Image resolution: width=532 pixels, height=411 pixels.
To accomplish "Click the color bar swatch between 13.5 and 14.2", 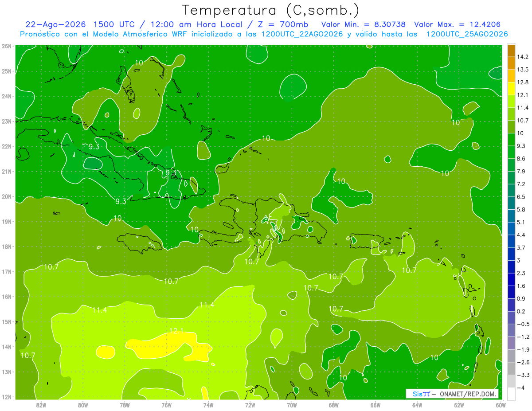I will click(511, 63).
